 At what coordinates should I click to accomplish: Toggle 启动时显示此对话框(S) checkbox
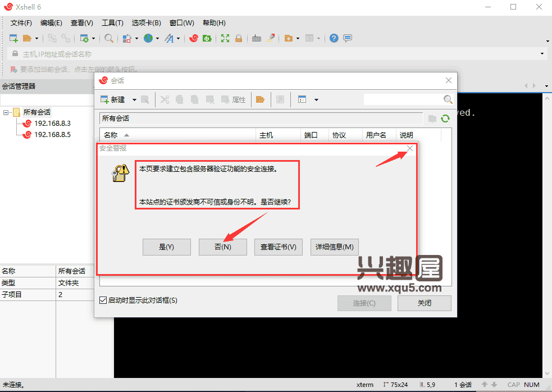pyautogui.click(x=103, y=300)
